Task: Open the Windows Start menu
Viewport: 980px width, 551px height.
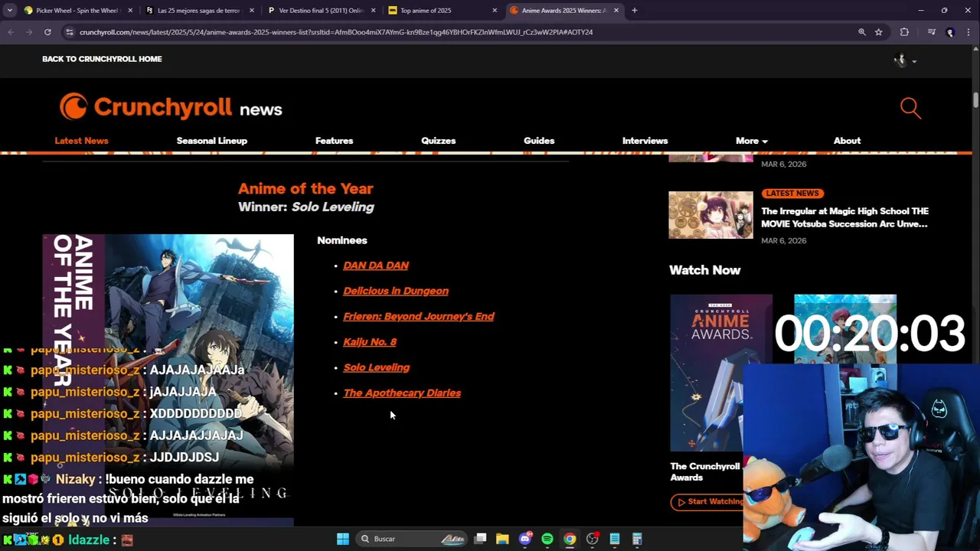Action: (x=343, y=539)
